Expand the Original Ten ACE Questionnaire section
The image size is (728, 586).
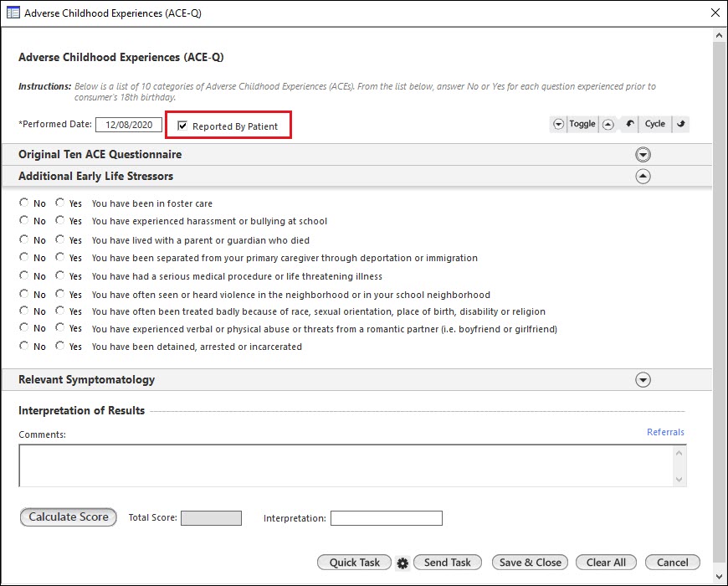[x=643, y=155]
